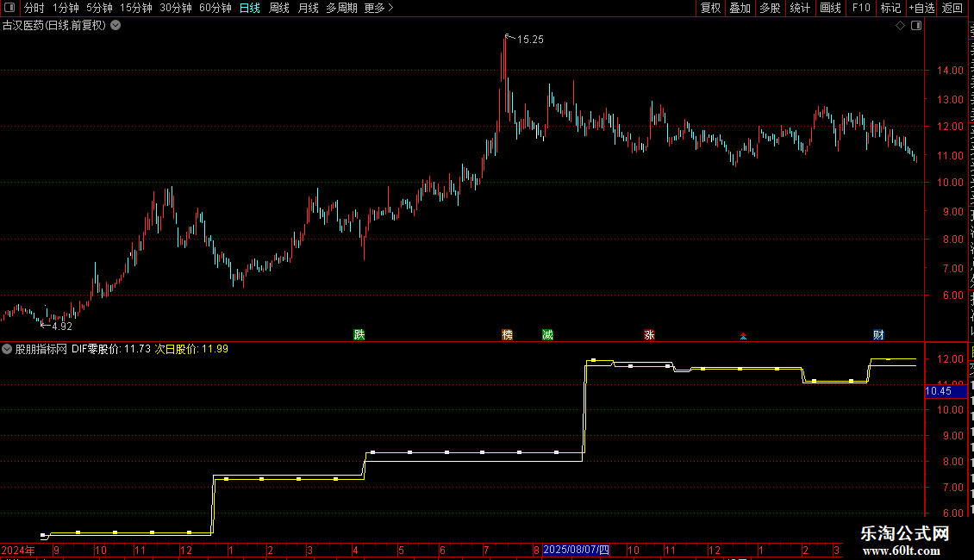
Task: Open the 复权 adjustment menu
Action: click(710, 8)
